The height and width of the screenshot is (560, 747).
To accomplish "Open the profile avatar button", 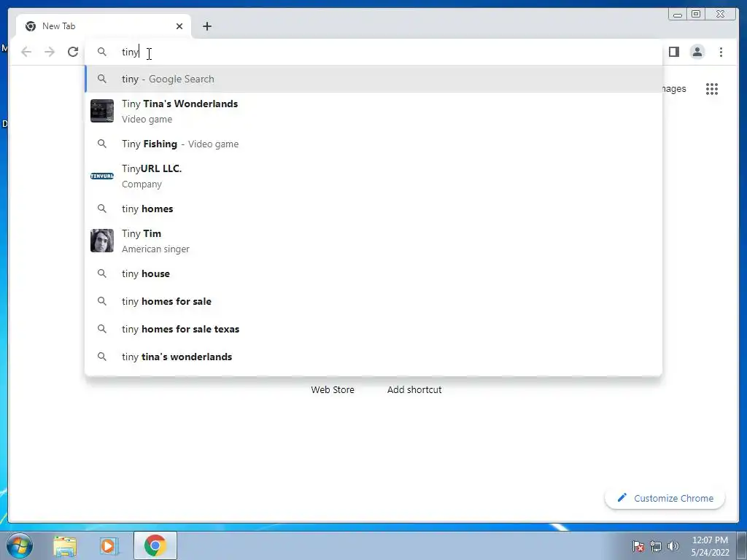I will click(697, 52).
